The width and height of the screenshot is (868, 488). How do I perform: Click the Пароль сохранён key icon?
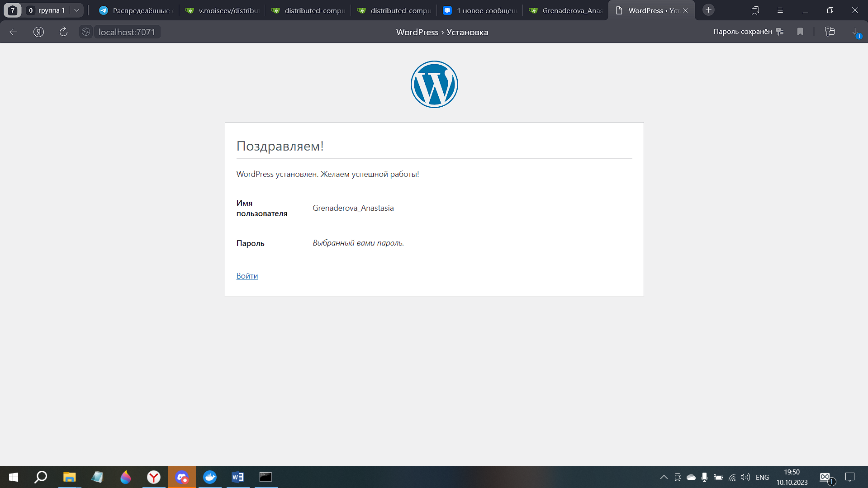click(780, 32)
